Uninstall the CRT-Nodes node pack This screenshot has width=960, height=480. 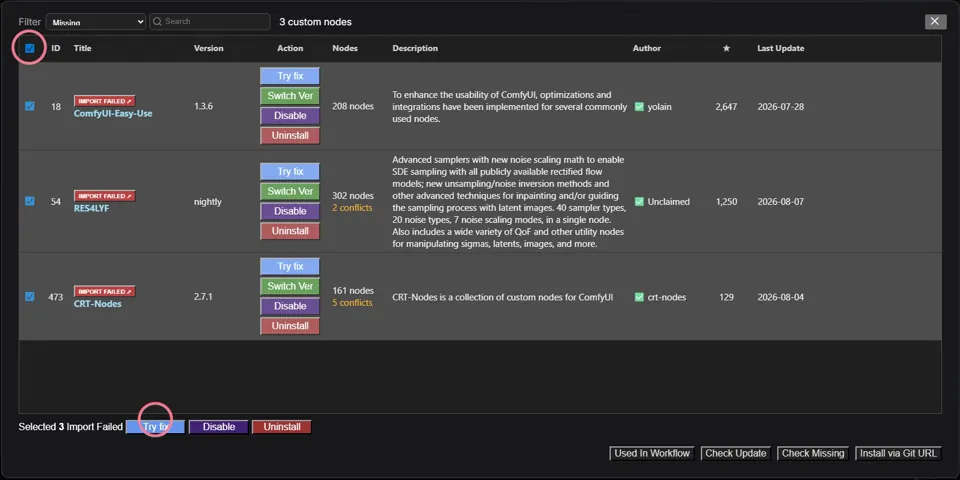[290, 326]
